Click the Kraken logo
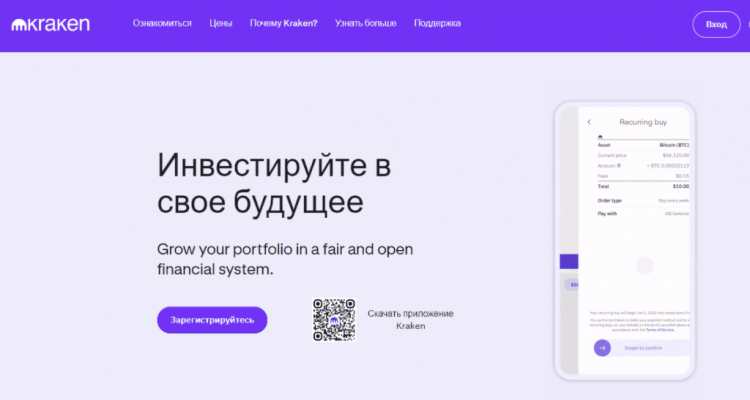Image resolution: width=750 pixels, height=400 pixels. 50,24
